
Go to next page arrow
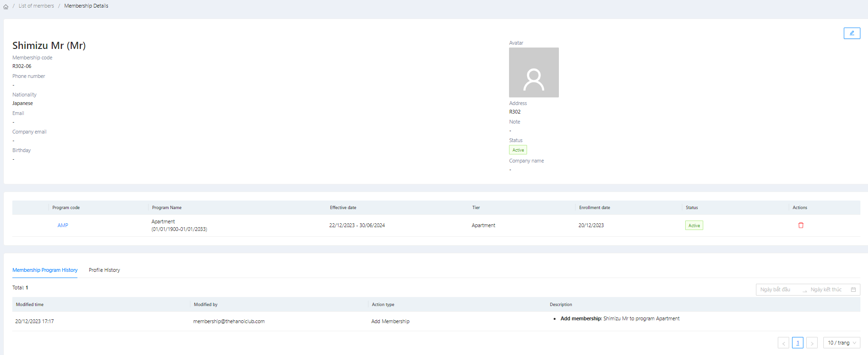(x=811, y=343)
